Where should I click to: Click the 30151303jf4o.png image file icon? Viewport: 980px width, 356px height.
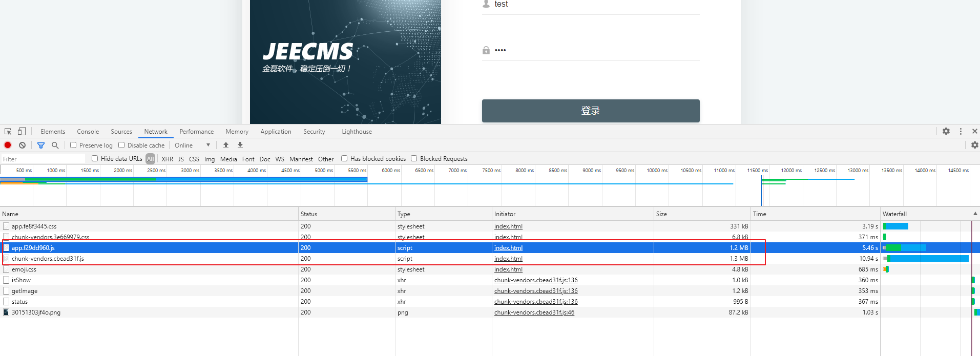click(x=6, y=312)
